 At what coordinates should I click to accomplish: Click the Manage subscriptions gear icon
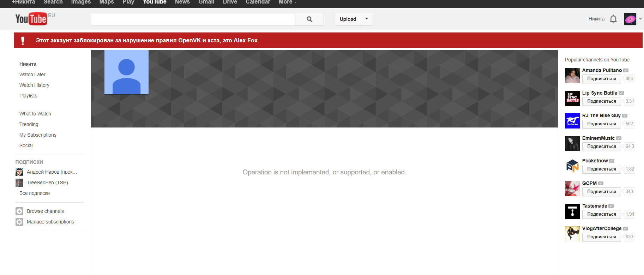pos(19,222)
